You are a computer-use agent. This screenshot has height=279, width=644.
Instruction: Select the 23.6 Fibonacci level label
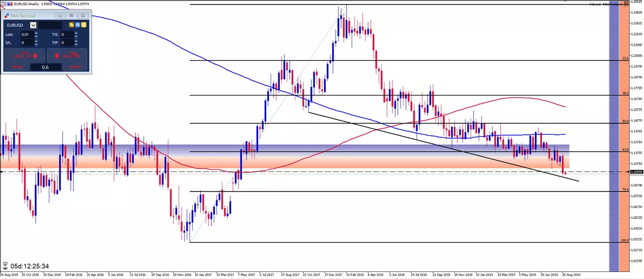coord(625,58)
